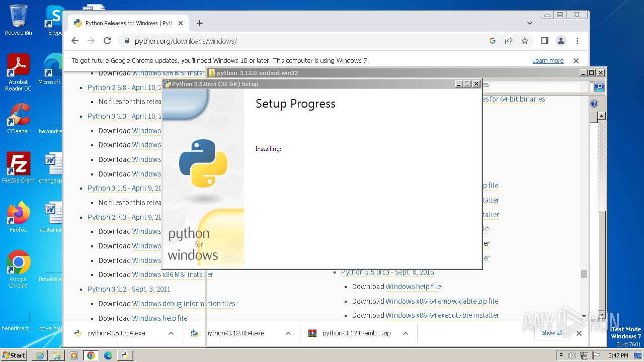
Task: Switch to Chrome in taskbar
Action: click(91, 355)
